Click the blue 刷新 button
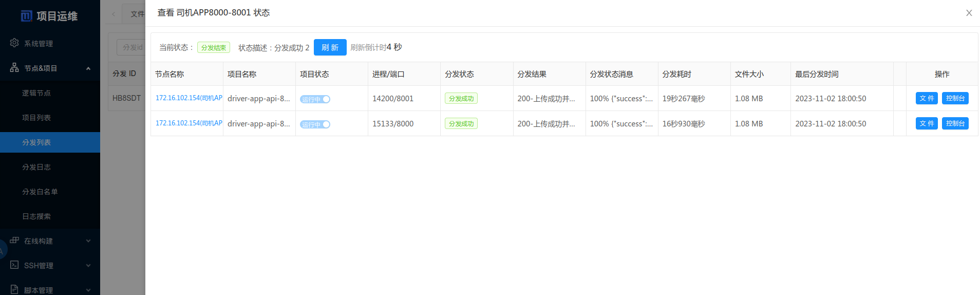The image size is (980, 295). point(330,47)
